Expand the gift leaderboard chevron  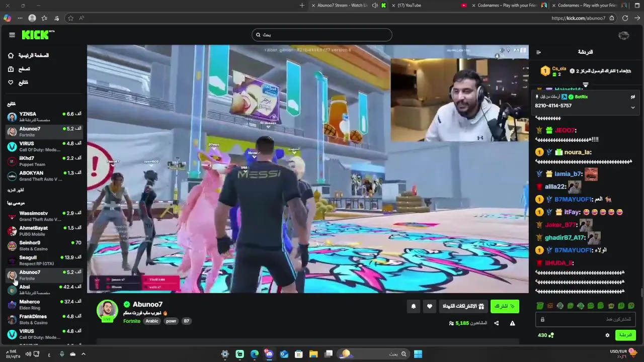tap(585, 85)
